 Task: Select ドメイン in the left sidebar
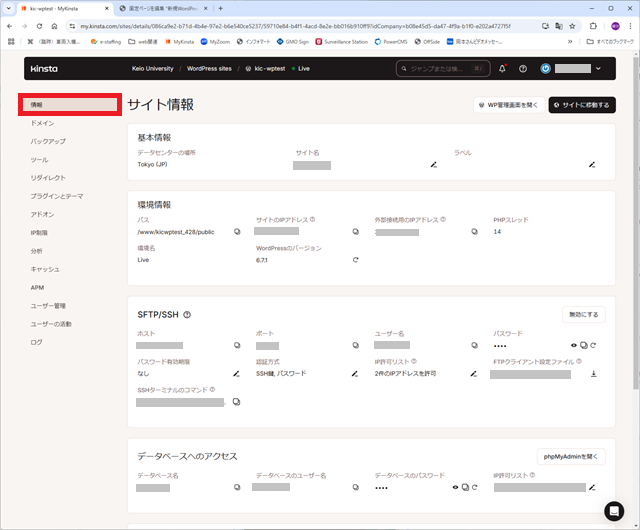(x=43, y=123)
